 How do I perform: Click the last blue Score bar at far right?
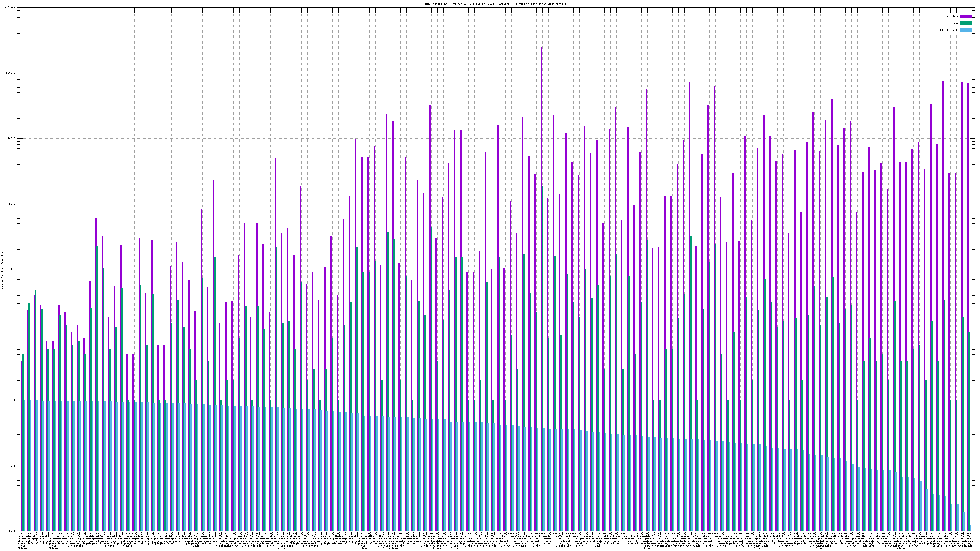971,528
